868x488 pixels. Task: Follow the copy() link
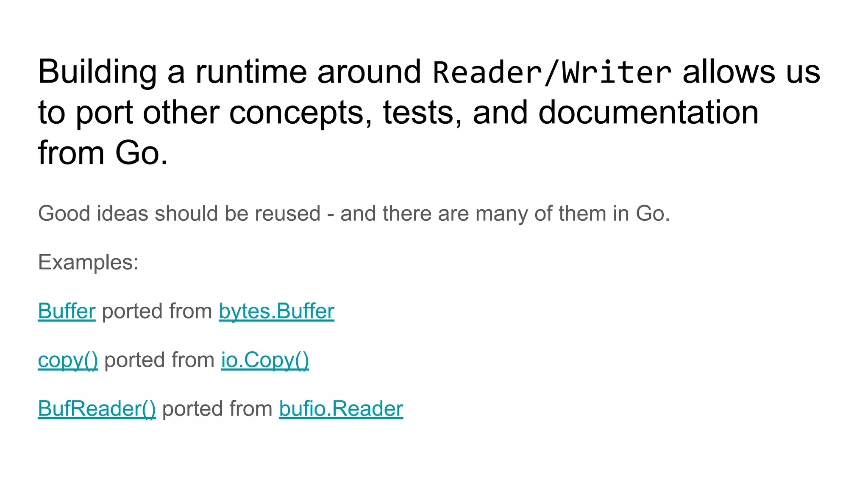(x=68, y=360)
